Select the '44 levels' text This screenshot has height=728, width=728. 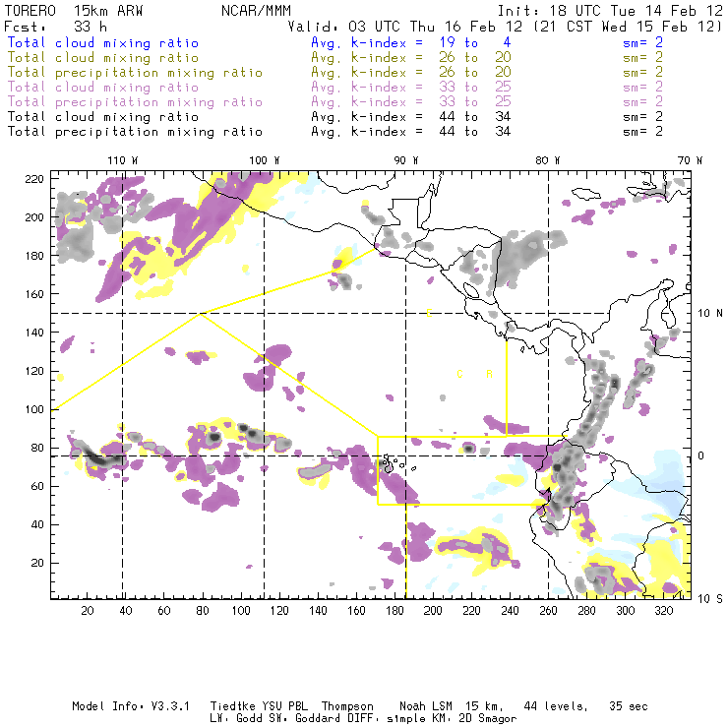pos(556,706)
